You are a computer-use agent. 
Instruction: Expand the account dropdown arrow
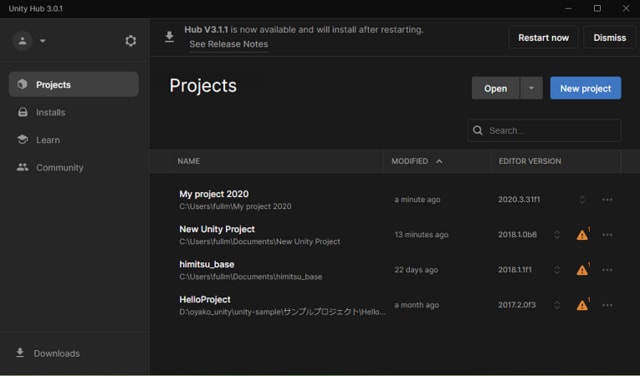tap(42, 41)
